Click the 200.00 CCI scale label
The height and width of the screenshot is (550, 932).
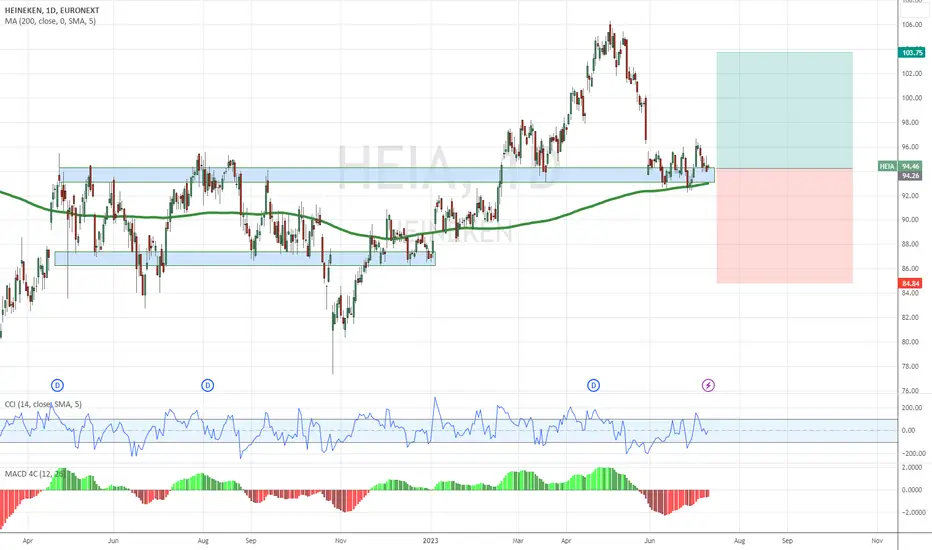point(912,408)
